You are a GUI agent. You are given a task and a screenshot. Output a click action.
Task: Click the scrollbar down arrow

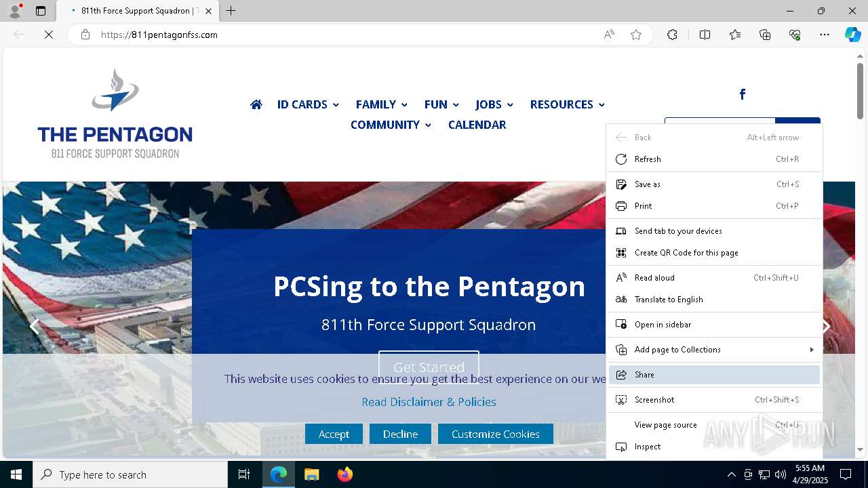point(860,449)
